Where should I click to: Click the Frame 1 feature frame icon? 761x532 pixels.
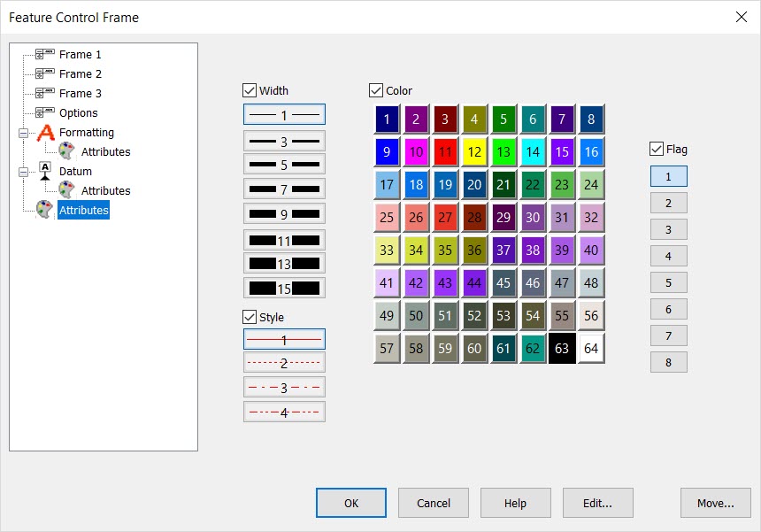(x=46, y=54)
